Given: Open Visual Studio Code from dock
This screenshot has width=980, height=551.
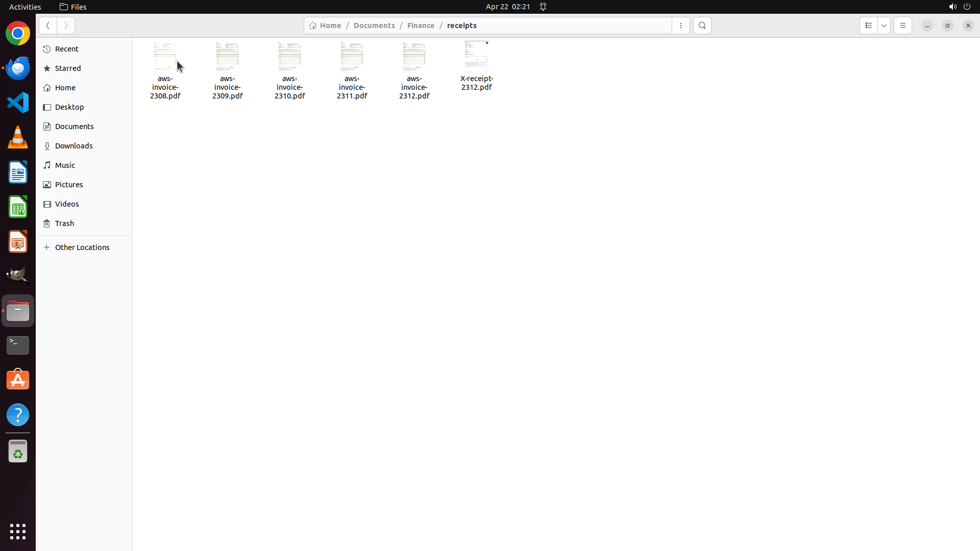Looking at the screenshot, I should tap(18, 103).
